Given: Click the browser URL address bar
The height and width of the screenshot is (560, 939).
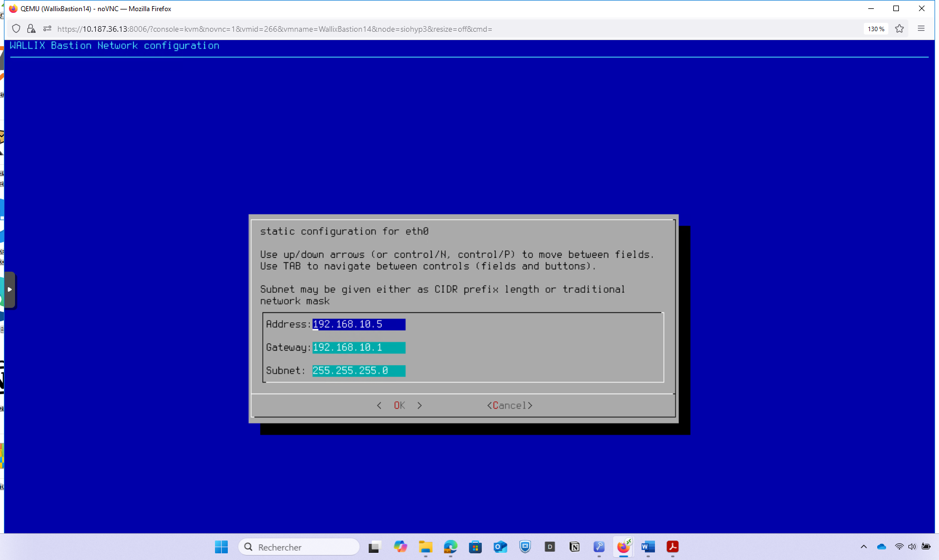Looking at the screenshot, I should click(446, 29).
